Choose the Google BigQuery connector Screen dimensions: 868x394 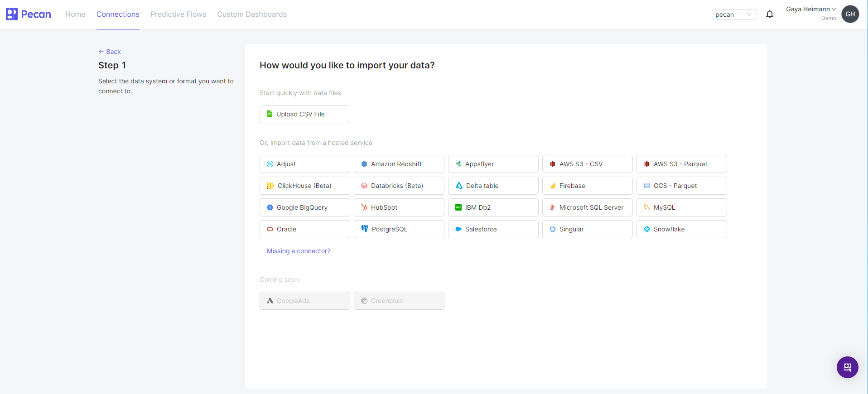pos(304,207)
